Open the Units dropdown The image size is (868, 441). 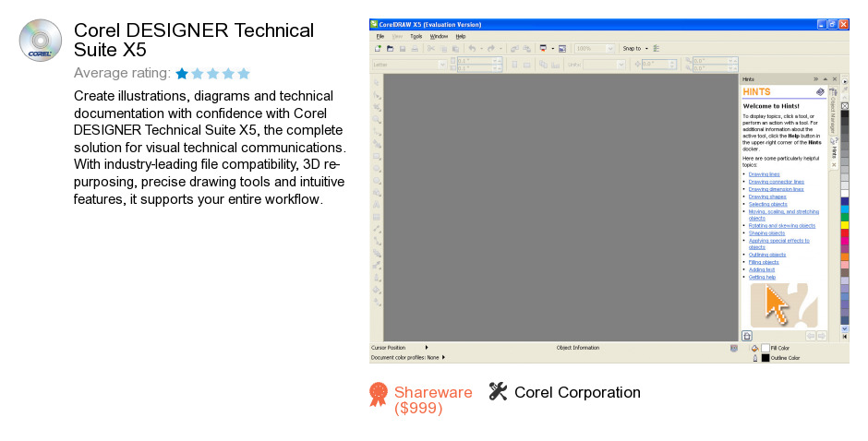coord(621,65)
